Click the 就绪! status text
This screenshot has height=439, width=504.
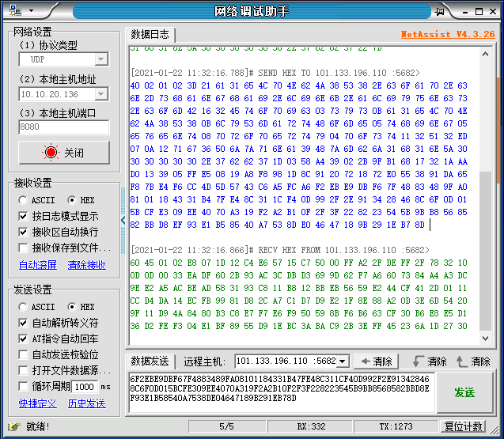point(38,427)
